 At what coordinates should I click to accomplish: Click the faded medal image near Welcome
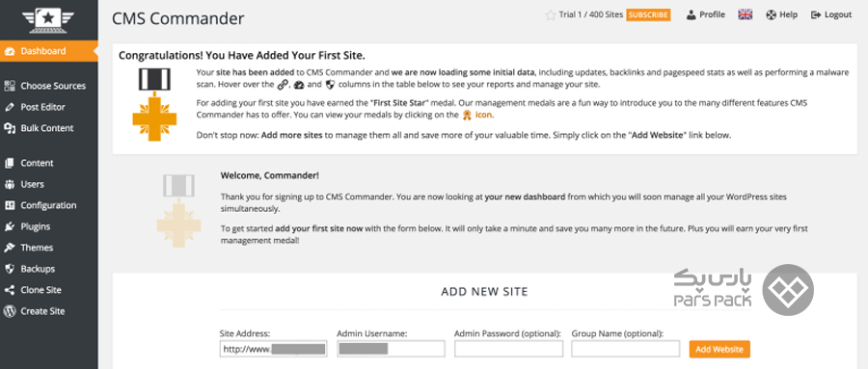[178, 211]
